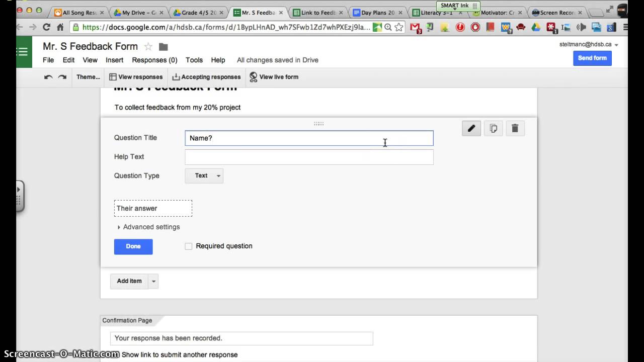
Task: Switch to the Grade 4/5 tab
Action: (199, 13)
